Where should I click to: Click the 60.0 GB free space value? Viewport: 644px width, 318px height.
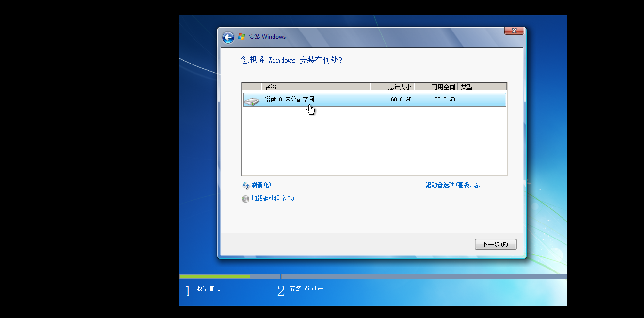pyautogui.click(x=445, y=100)
